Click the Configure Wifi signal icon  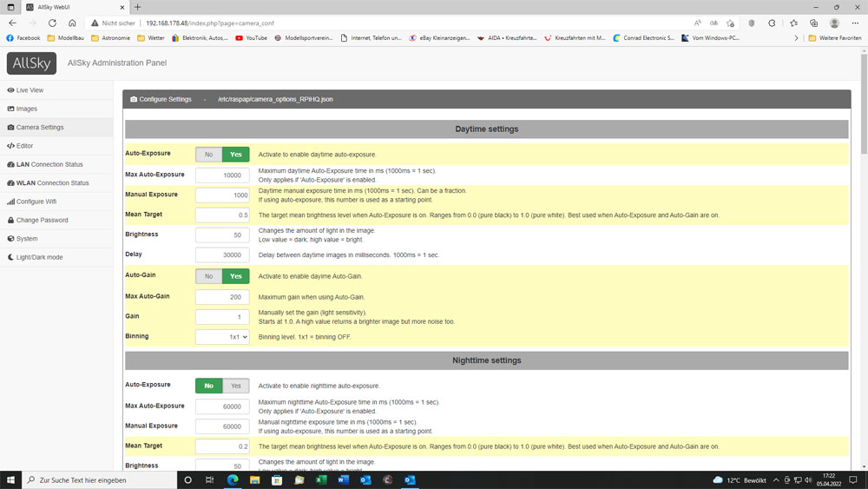[10, 202]
